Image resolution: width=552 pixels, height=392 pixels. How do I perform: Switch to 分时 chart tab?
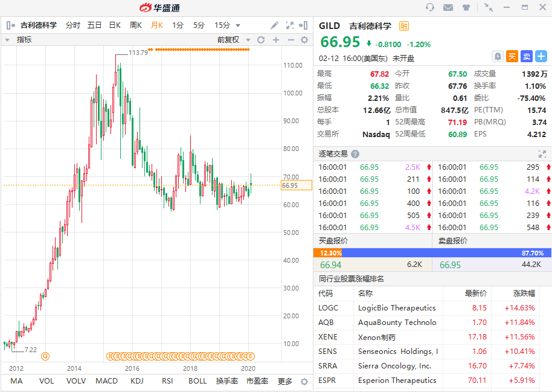click(73, 25)
